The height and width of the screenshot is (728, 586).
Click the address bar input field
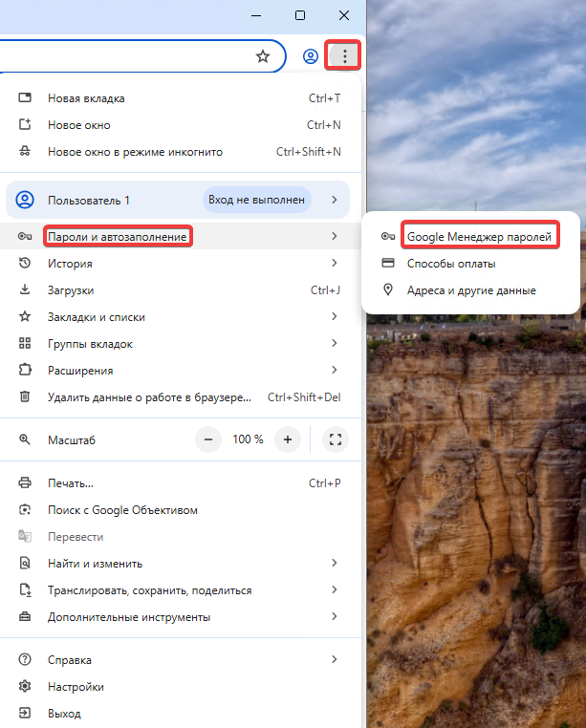(x=124, y=56)
